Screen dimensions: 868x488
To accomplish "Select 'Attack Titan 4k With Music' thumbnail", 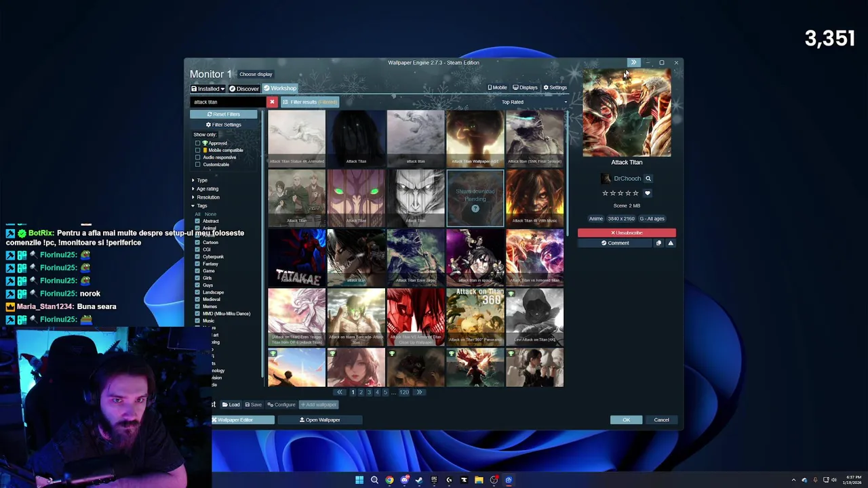I will point(534,197).
